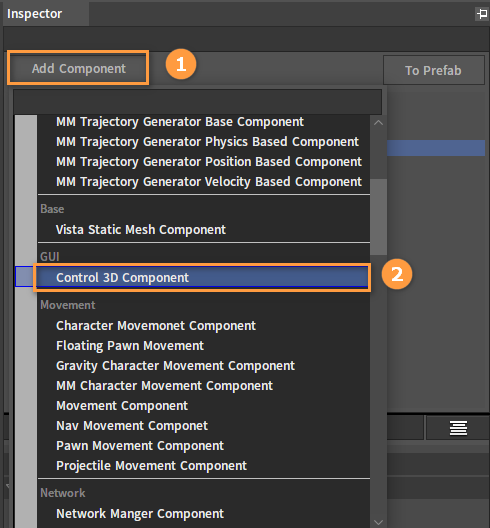Image resolution: width=490 pixels, height=528 pixels.
Task: Click the To Prefab button
Action: pyautogui.click(x=433, y=70)
